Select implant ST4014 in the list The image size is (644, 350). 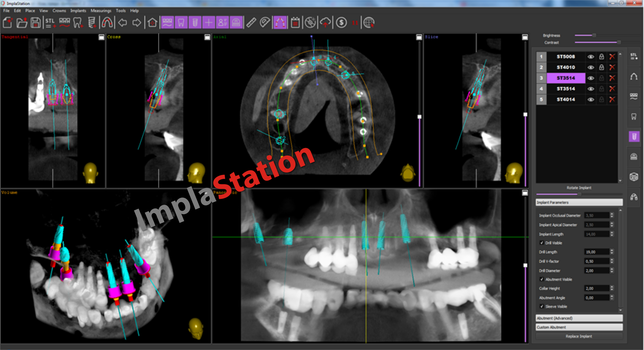[x=566, y=99]
